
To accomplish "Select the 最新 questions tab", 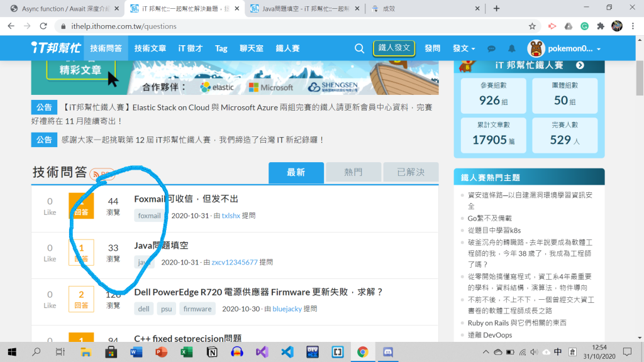I will (296, 172).
